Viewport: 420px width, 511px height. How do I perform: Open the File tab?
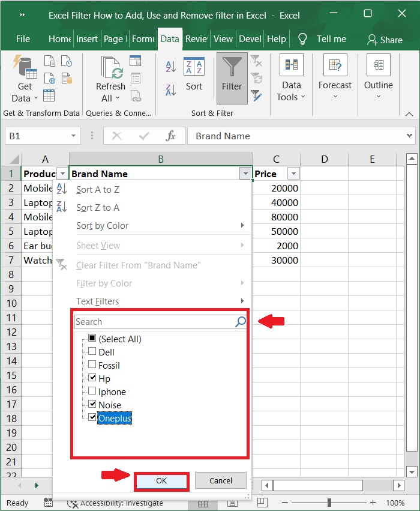click(23, 39)
